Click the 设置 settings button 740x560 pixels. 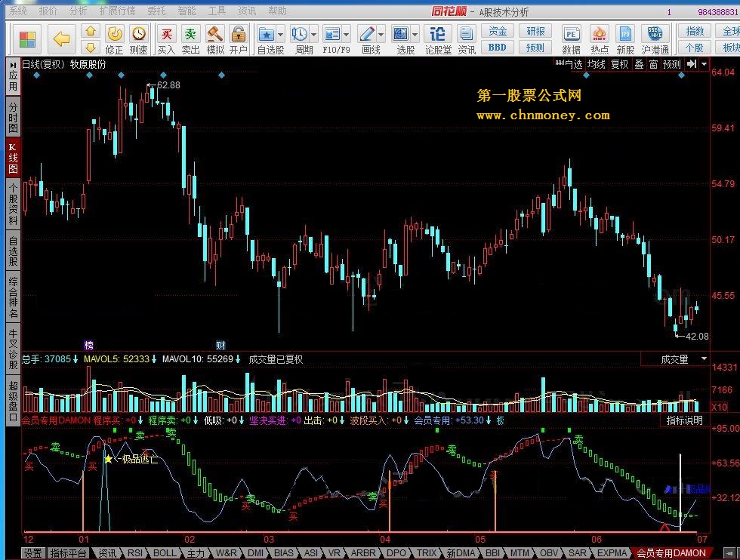pos(32,553)
